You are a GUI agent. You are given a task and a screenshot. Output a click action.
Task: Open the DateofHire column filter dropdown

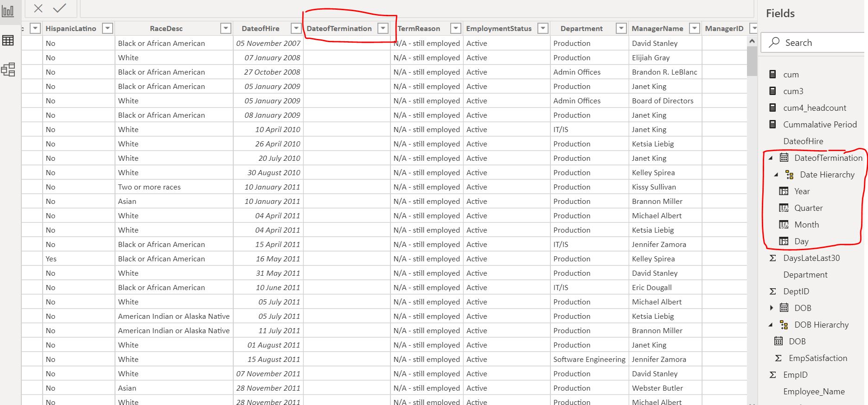coord(296,28)
